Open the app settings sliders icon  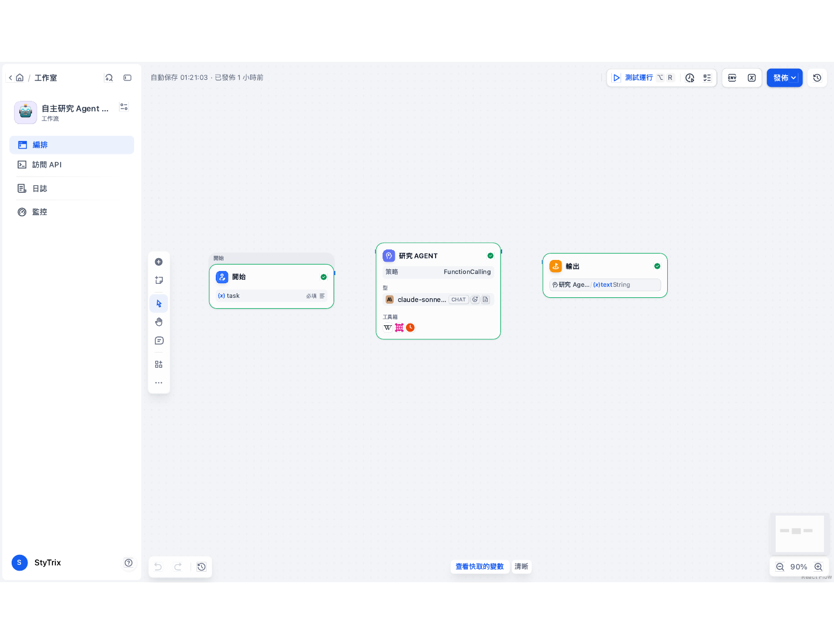tap(124, 107)
